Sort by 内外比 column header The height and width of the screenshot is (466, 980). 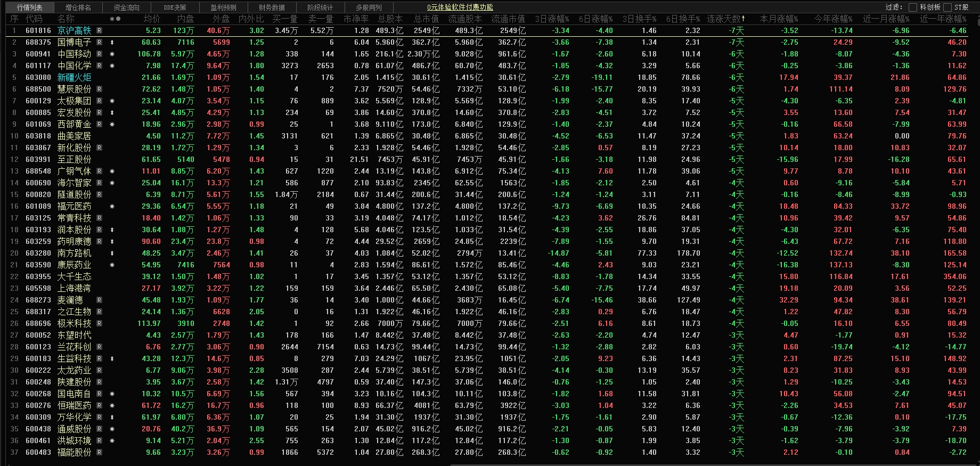click(x=251, y=19)
